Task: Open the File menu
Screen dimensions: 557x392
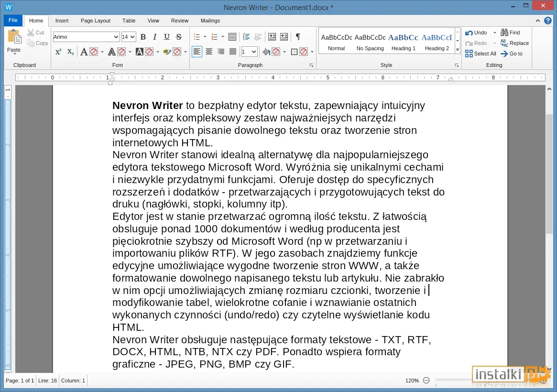Action: 13,20
